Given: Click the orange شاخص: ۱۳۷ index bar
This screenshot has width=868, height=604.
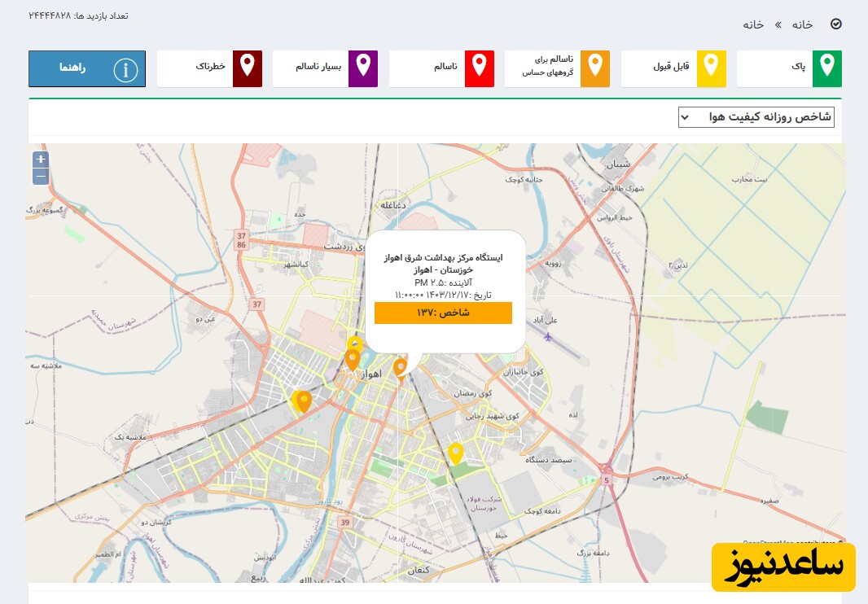Looking at the screenshot, I should click(x=444, y=313).
